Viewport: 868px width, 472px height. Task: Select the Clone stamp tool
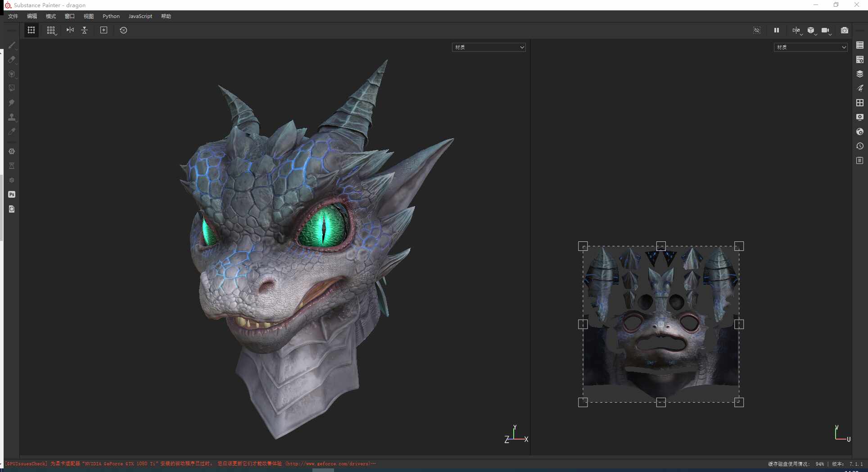pos(12,118)
